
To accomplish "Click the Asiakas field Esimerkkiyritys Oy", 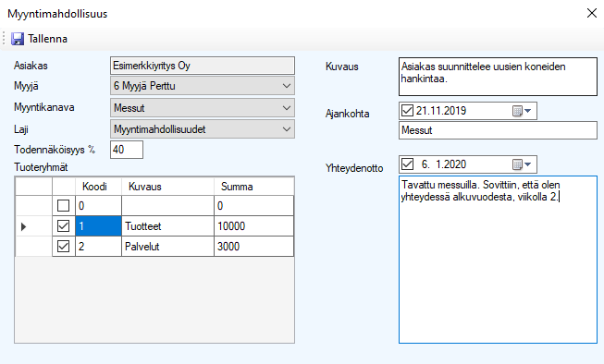I will pos(203,66).
